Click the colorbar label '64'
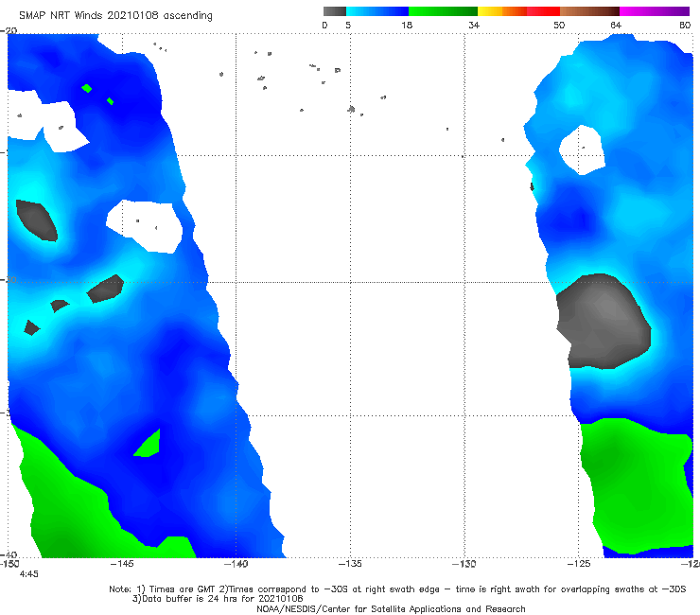 pos(616,25)
